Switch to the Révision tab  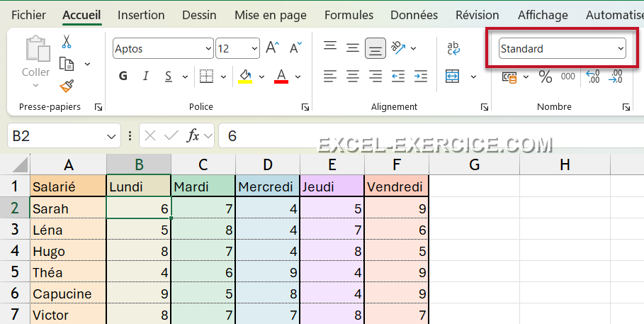478,15
